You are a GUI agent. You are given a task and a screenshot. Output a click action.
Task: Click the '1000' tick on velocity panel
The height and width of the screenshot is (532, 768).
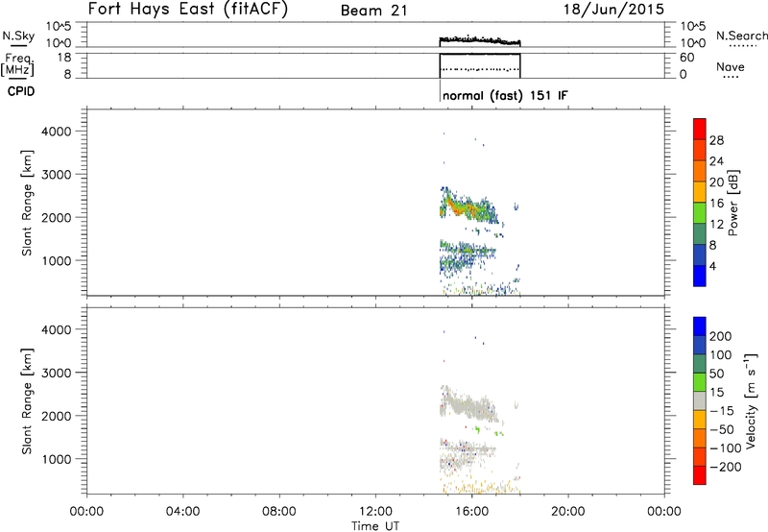(57, 459)
